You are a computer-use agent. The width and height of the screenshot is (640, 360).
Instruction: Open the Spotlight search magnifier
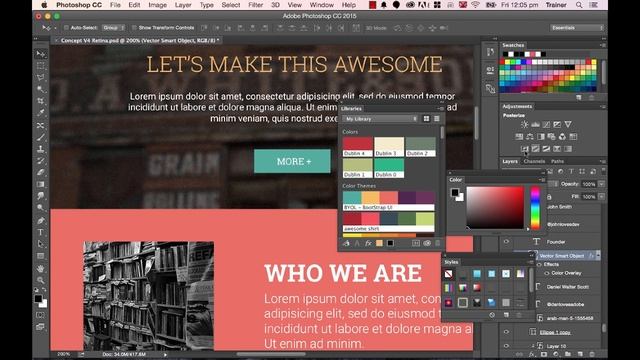tap(579, 5)
